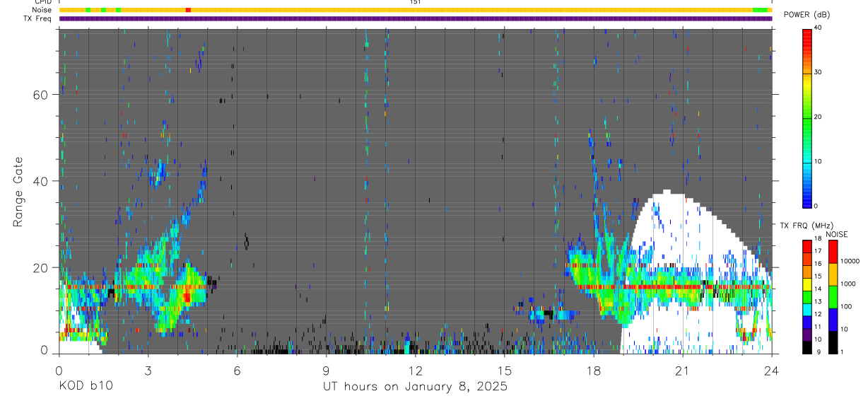The image size is (868, 401).
Task: Click the red top segment of the NOISE bar
Action: point(833,251)
